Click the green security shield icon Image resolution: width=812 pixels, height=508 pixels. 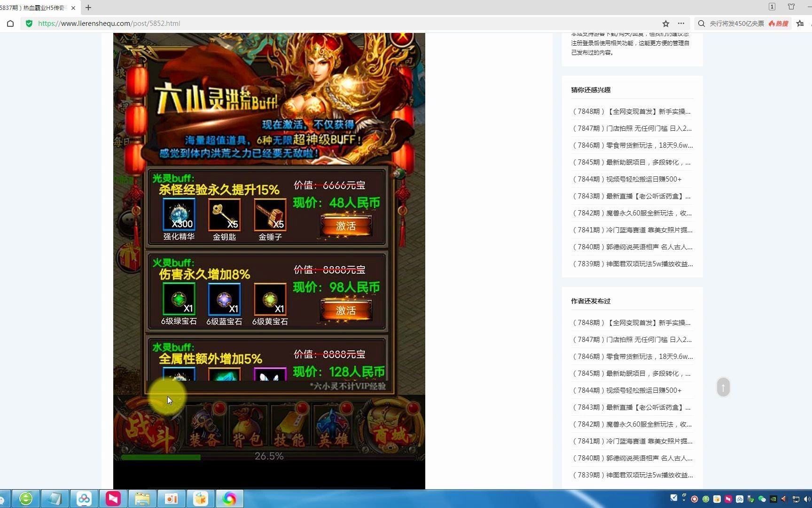tap(29, 24)
